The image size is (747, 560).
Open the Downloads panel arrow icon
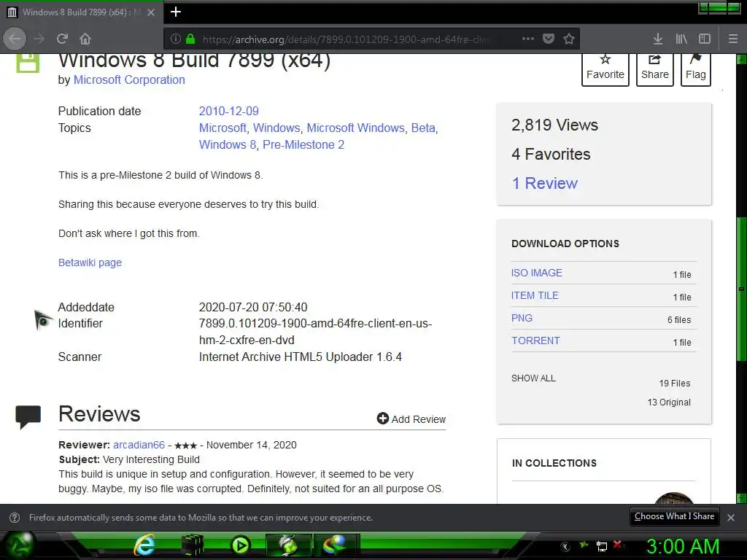click(x=658, y=39)
